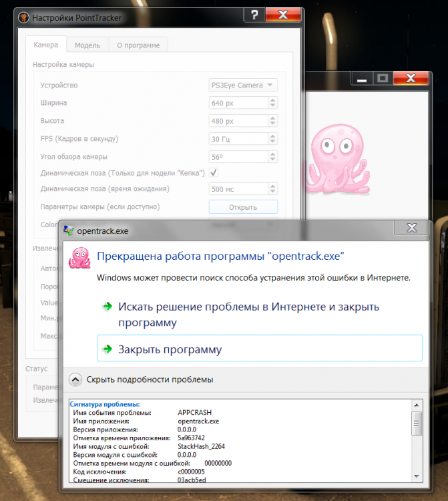The height and width of the screenshot is (501, 448).
Task: Open the Модель tab
Action: (x=87, y=45)
